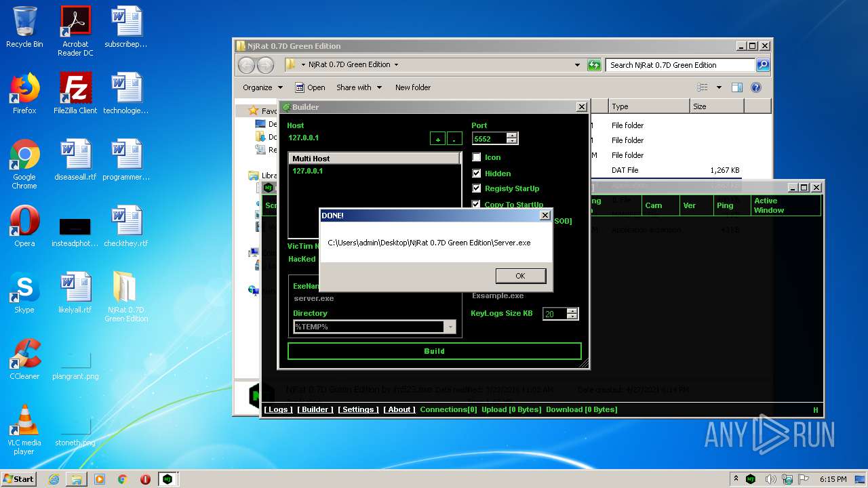The width and height of the screenshot is (868, 488).
Task: Open the Recycle Bin desktop icon
Action: 24,27
